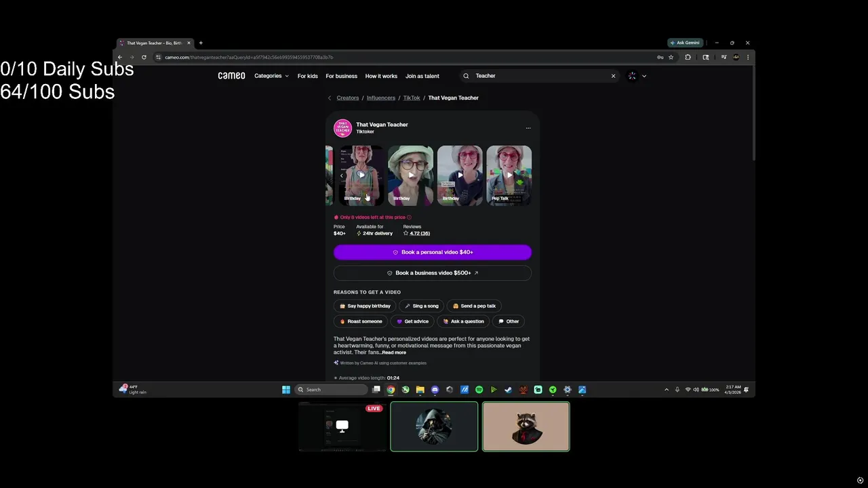The image size is (868, 488).
Task: Open a new browser tab
Action: (x=201, y=43)
